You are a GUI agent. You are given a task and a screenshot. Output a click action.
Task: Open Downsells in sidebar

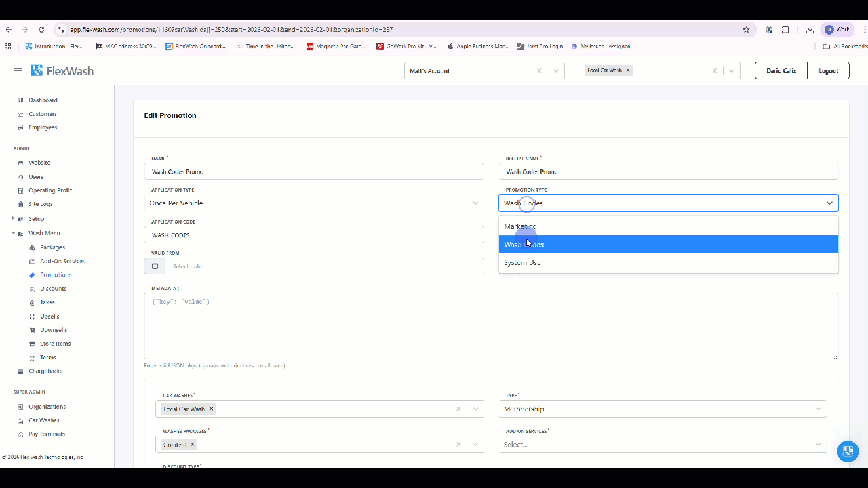(54, 330)
